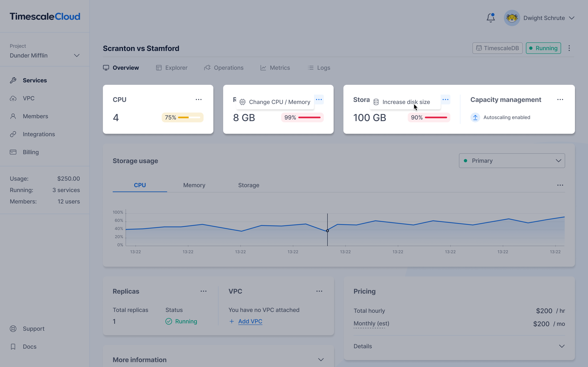This screenshot has height=367, width=588.
Task: Toggle Autoscaling enabled capacity management
Action: coord(475,117)
